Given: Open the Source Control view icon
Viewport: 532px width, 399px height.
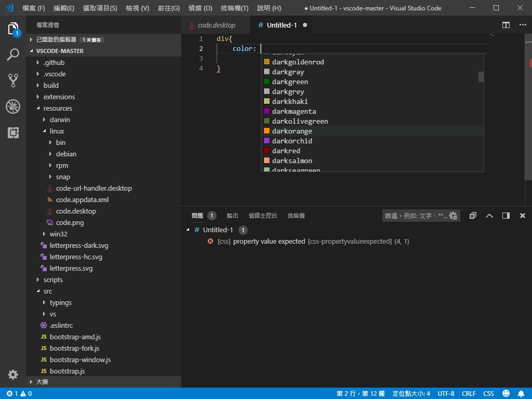Looking at the screenshot, I should pyautogui.click(x=13, y=81).
